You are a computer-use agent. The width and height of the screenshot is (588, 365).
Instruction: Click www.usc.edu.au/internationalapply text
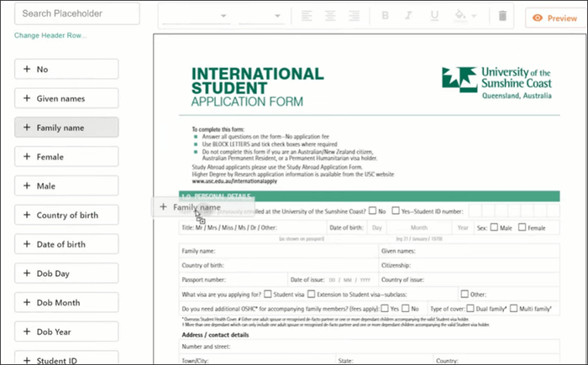pos(234,181)
